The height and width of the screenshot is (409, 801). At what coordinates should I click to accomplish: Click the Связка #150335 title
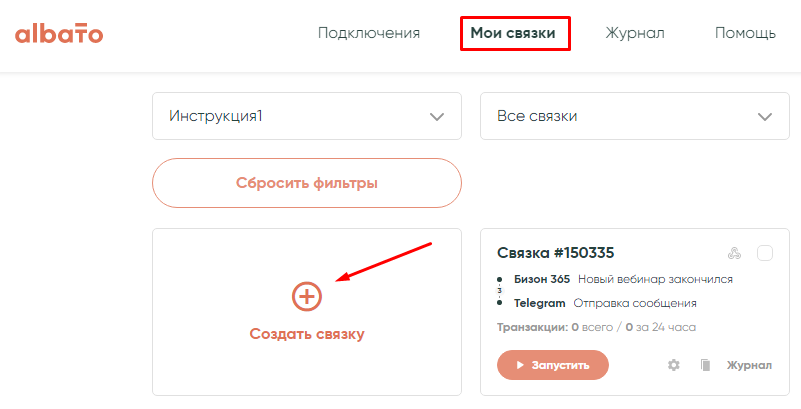pos(556,253)
